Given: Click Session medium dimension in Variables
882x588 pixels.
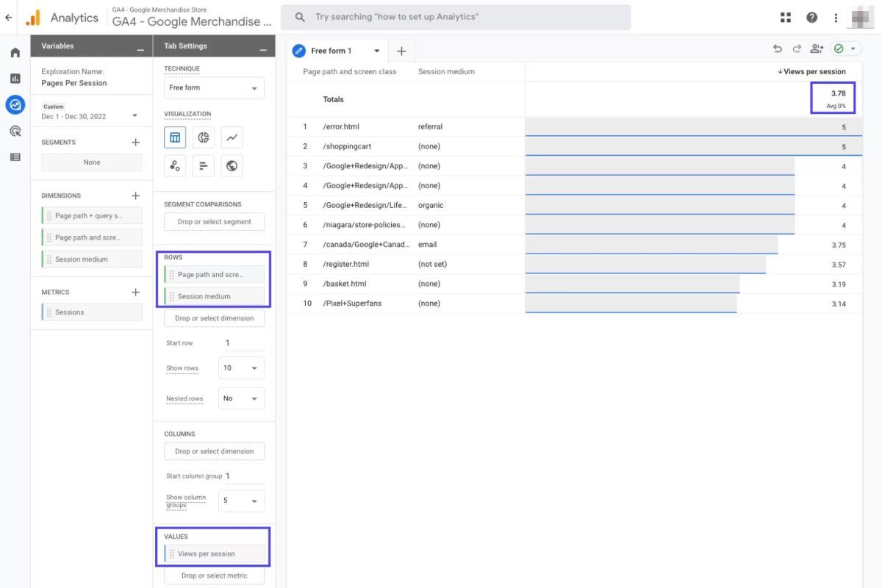Looking at the screenshot, I should [x=92, y=259].
